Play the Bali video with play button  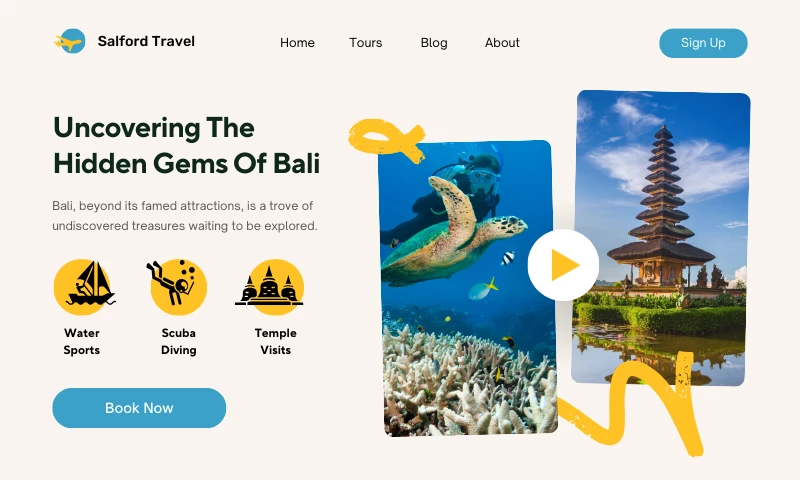coord(563,265)
